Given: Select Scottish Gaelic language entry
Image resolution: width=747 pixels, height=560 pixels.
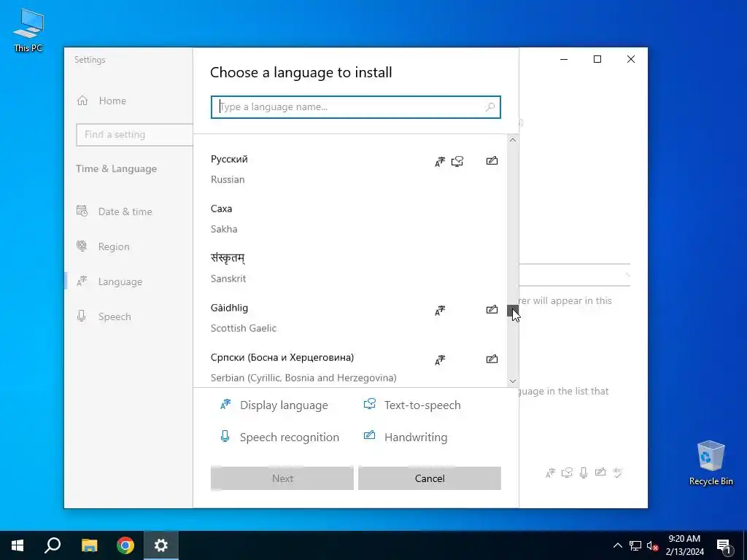Looking at the screenshot, I should (350, 318).
